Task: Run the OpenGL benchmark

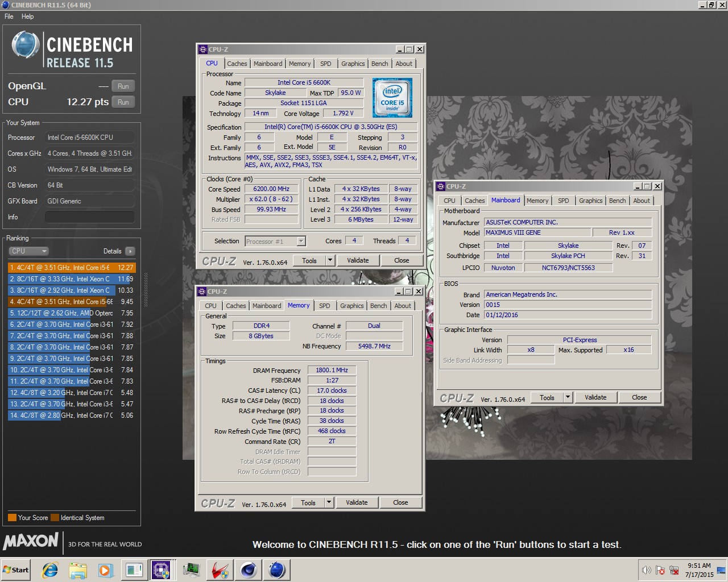Action: 123,86
